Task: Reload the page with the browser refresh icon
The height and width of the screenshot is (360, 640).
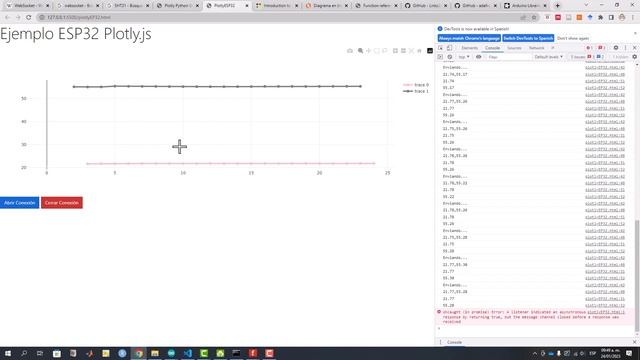Action: click(x=29, y=17)
